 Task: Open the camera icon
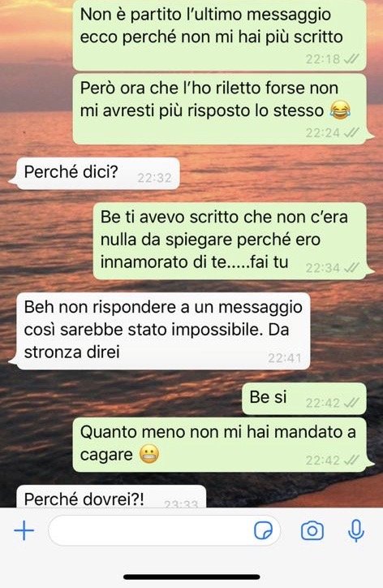click(312, 530)
